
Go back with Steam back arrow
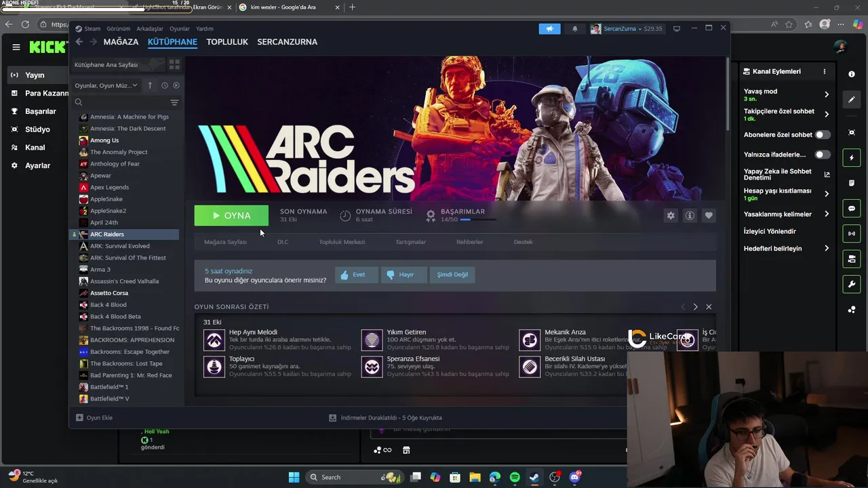point(79,42)
